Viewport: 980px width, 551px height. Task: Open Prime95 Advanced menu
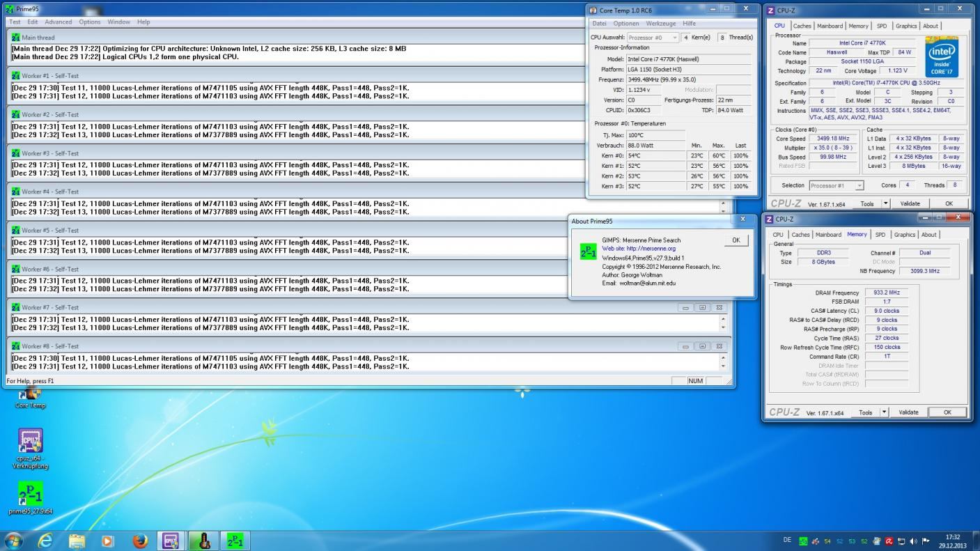(x=59, y=22)
